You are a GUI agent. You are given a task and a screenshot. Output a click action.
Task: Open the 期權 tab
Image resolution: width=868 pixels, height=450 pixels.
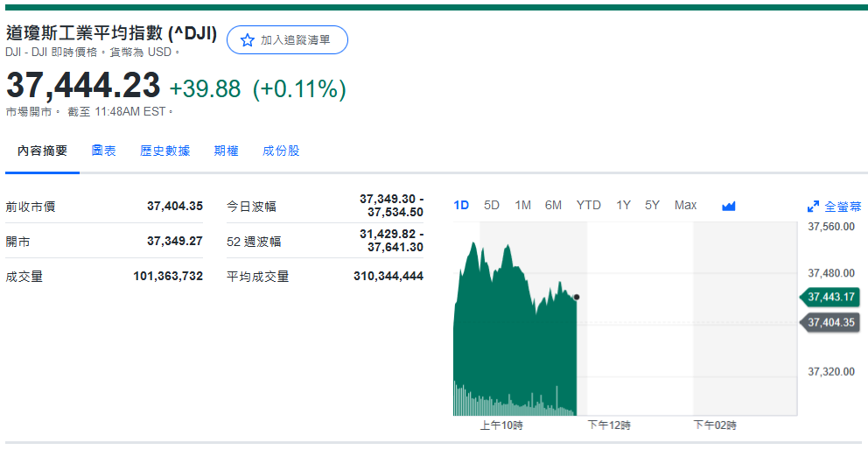tap(226, 151)
